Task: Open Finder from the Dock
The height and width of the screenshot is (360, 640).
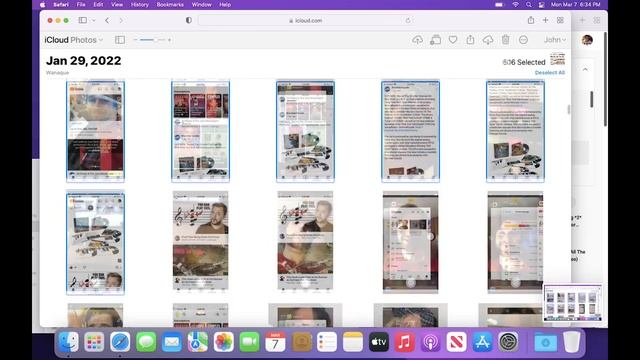Action: [68, 342]
